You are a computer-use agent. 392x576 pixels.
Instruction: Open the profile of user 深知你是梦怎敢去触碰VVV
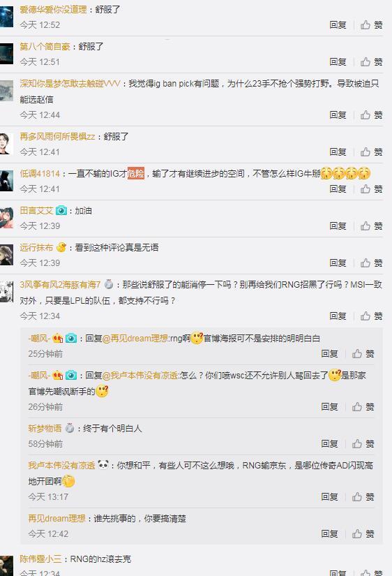(70, 84)
